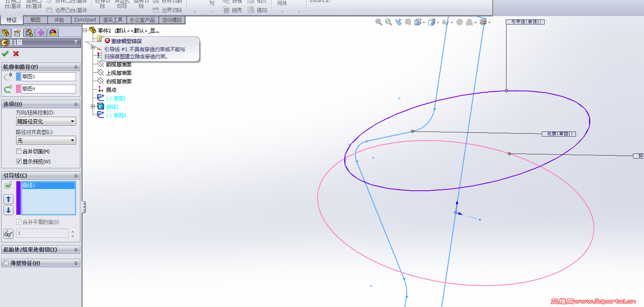Click Boundary Boss/Base (边界凸台/基体) tool

(66, 10)
